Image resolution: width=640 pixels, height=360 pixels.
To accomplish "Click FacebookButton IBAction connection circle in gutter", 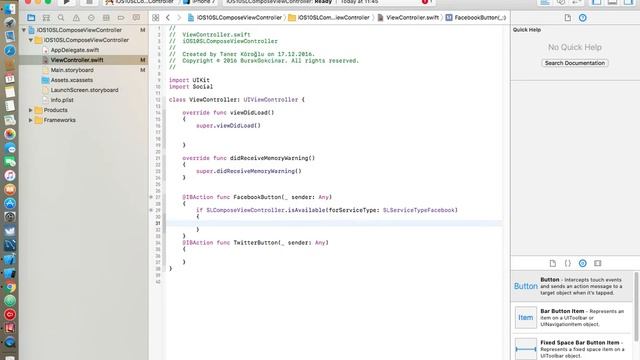I will 151,197.
